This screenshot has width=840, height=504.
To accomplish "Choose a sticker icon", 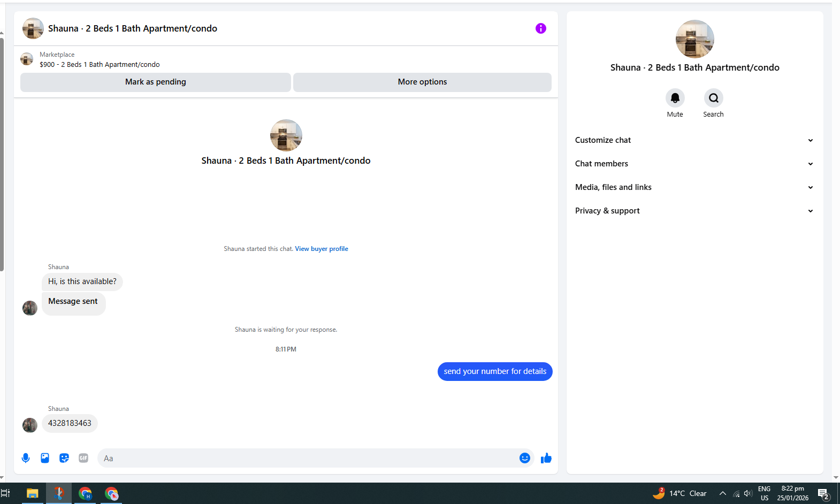I will [x=64, y=458].
